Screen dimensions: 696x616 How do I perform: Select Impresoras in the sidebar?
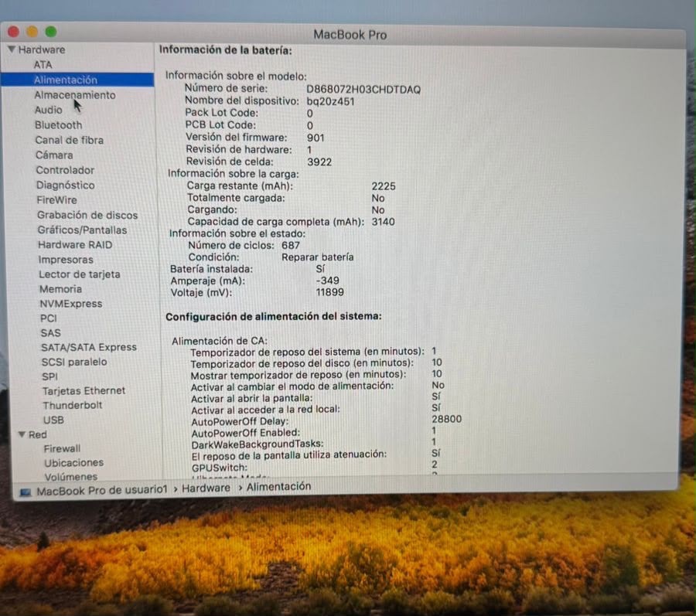tap(66, 260)
